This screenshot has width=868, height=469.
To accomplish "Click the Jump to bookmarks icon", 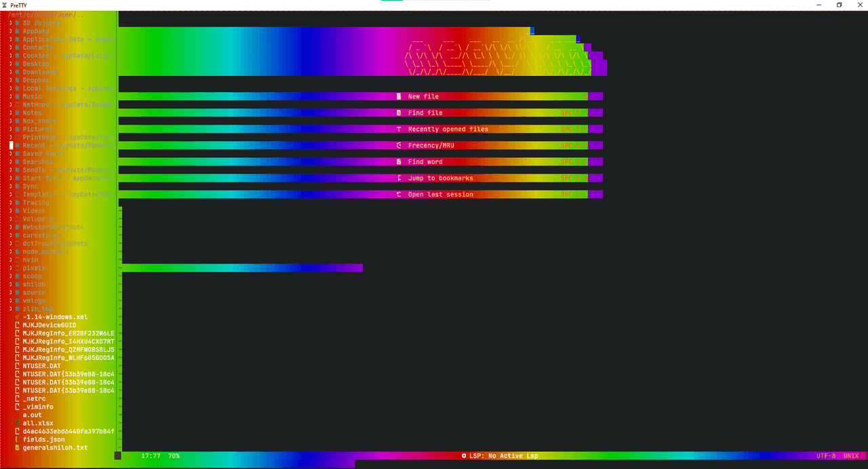I will pyautogui.click(x=399, y=178).
